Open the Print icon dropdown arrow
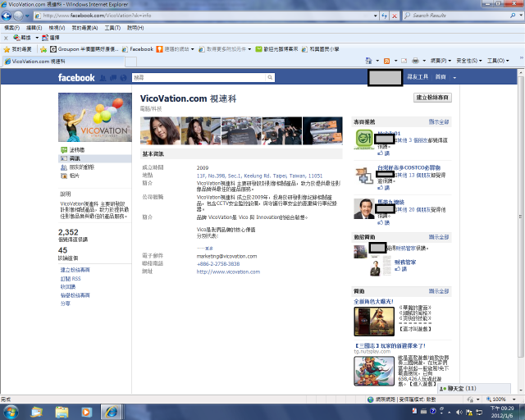The width and height of the screenshot is (525, 420). tap(424, 61)
